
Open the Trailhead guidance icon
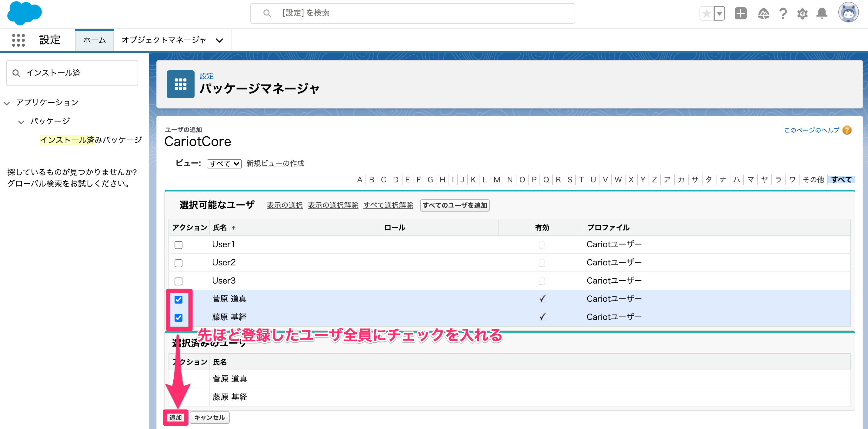click(x=763, y=14)
